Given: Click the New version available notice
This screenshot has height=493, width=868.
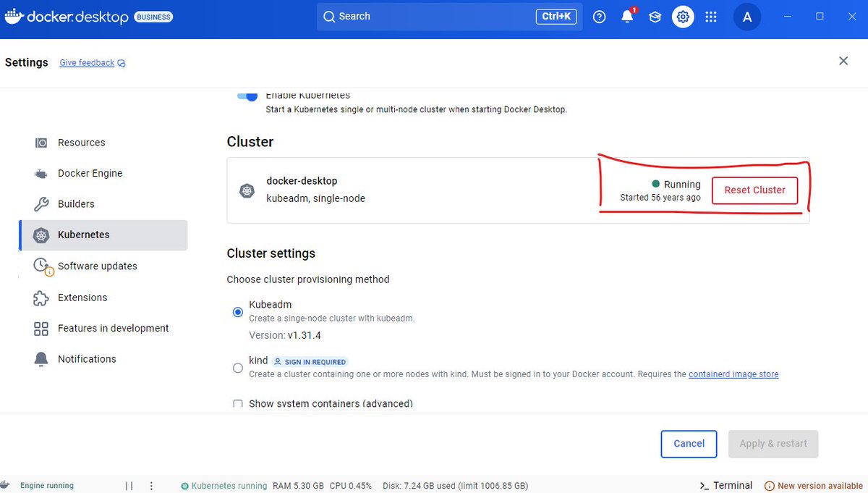Looking at the screenshot, I should 814,486.
